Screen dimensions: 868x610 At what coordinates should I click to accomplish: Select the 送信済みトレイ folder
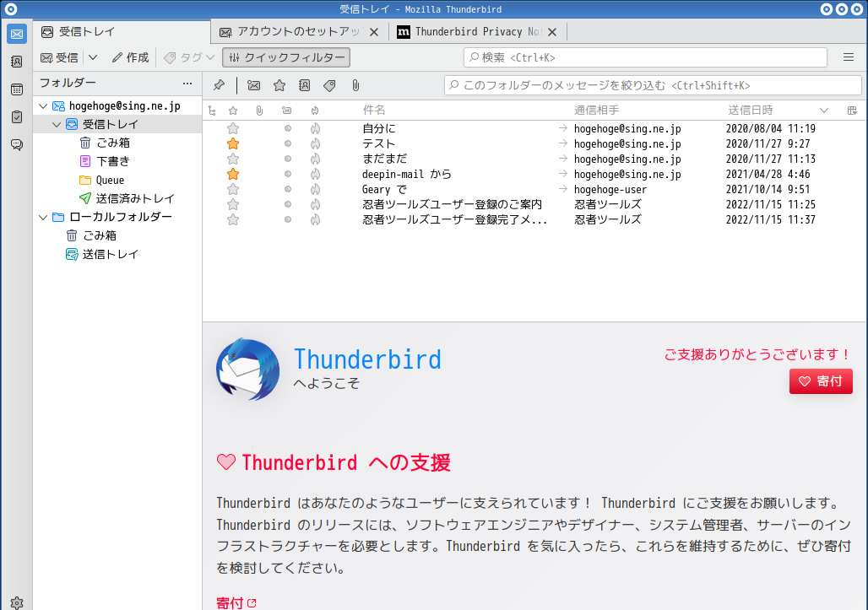[x=117, y=198]
